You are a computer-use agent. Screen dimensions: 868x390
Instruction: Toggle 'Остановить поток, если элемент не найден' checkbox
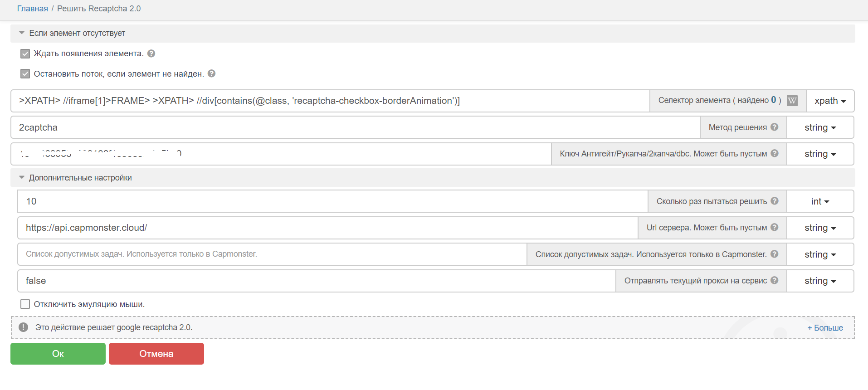coord(25,74)
